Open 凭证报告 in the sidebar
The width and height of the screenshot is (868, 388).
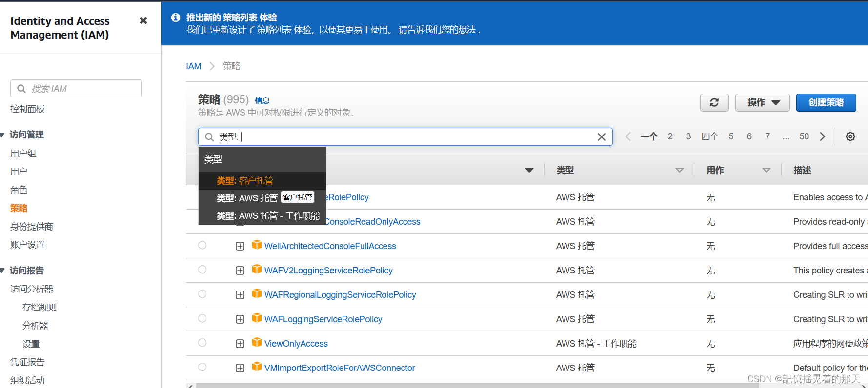[x=27, y=362]
